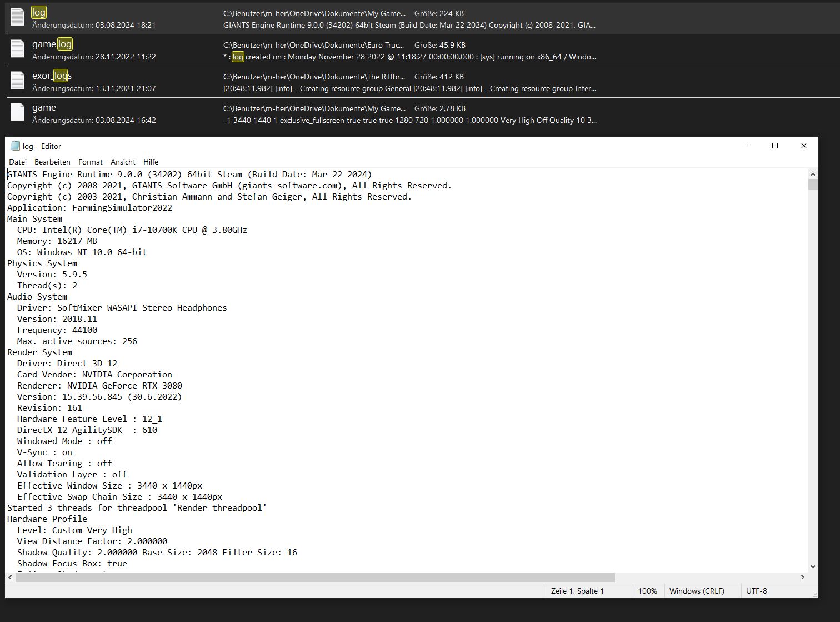Click the 'game' file name in results
The image size is (840, 622).
click(x=44, y=107)
